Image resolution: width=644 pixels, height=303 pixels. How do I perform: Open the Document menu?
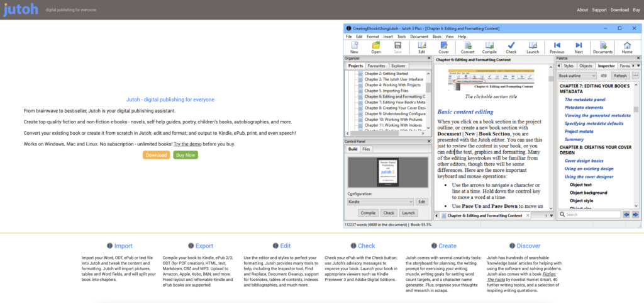tap(419, 37)
